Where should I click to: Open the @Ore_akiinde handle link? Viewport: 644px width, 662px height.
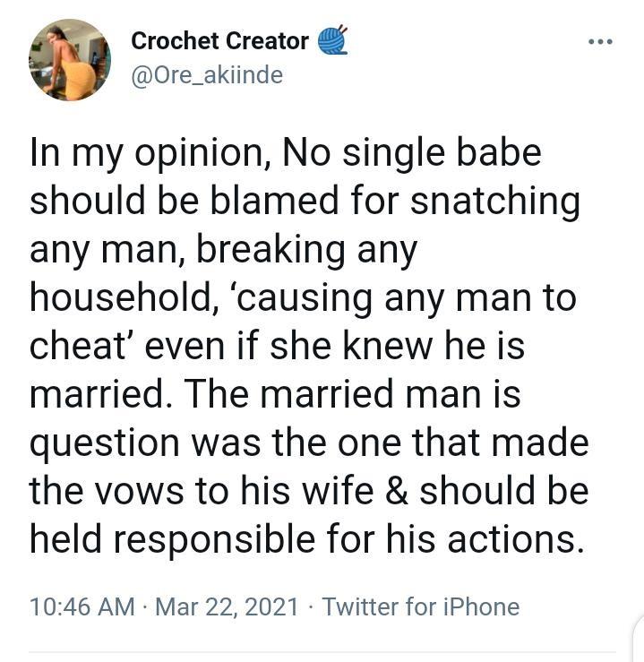click(x=207, y=75)
